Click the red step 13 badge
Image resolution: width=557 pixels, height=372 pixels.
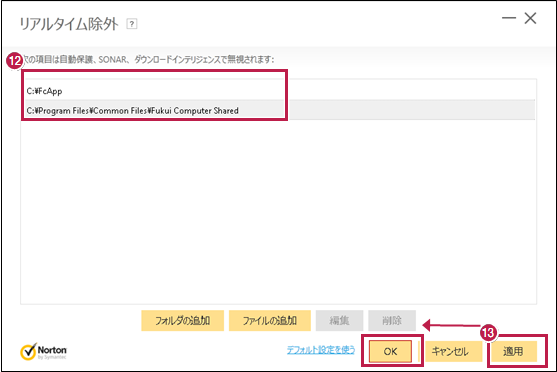point(489,333)
